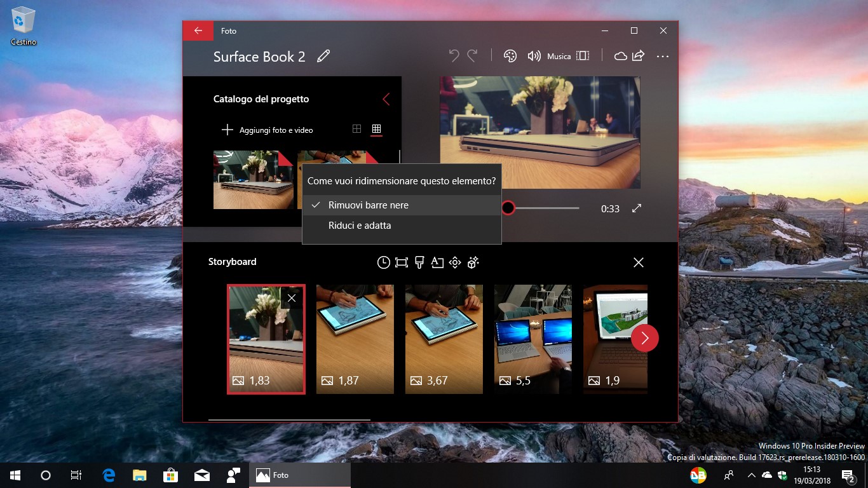The image size is (868, 488).
Task: Open the Cestino desktop icon
Action: click(24, 25)
